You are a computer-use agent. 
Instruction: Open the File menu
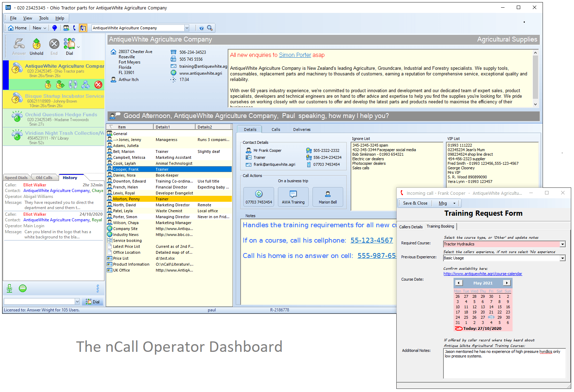pos(13,18)
